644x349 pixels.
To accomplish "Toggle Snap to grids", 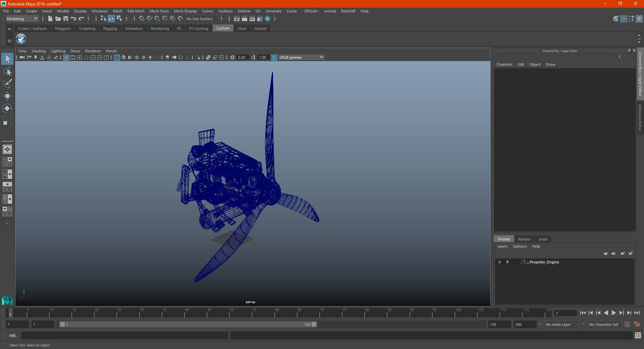I will point(142,19).
